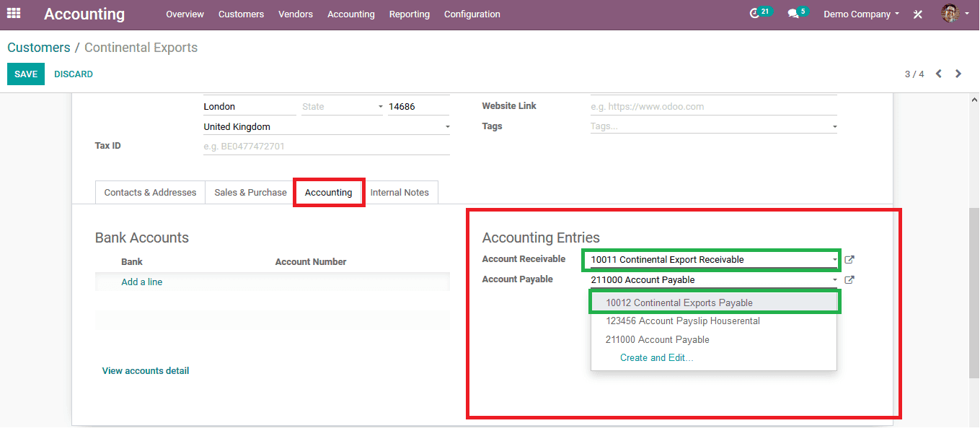Switch to the Contacts & Addresses tab
The height and width of the screenshot is (431, 980).
point(150,193)
